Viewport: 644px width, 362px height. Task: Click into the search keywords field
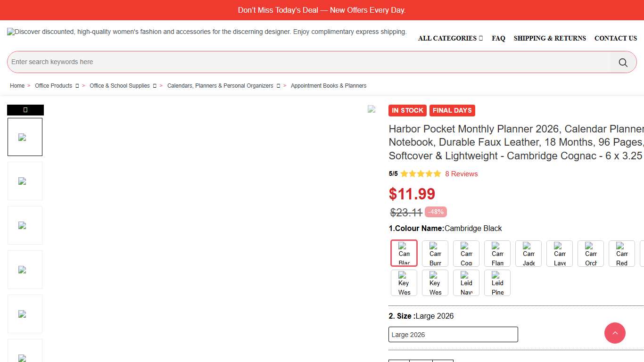click(309, 62)
